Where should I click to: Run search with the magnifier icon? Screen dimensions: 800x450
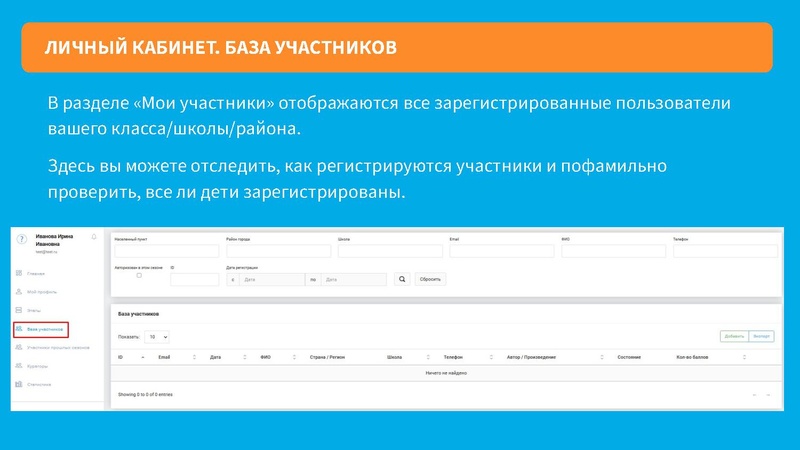[x=402, y=279]
